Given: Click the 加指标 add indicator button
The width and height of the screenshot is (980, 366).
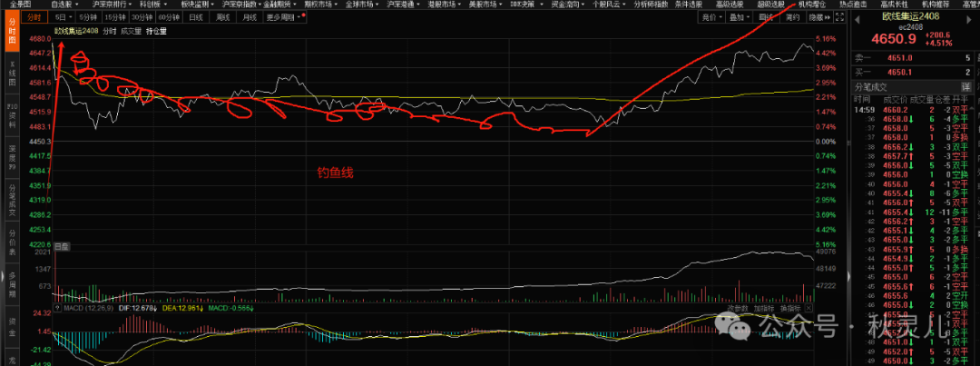Looking at the screenshot, I should coord(764,308).
